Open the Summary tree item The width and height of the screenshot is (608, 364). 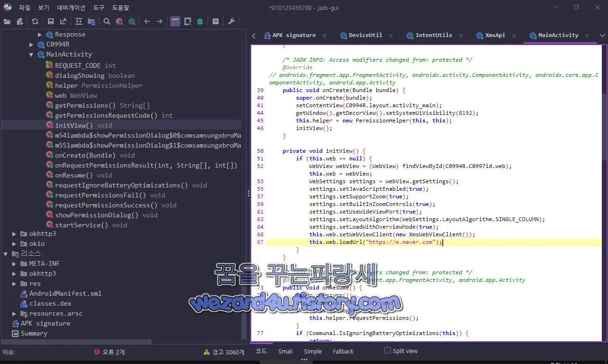34,333
